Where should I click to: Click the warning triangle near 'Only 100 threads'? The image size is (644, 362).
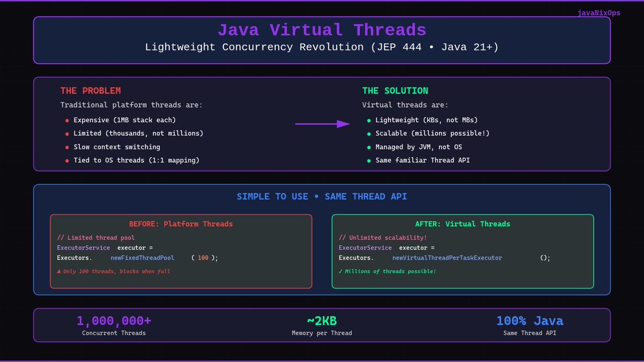pyautogui.click(x=59, y=271)
